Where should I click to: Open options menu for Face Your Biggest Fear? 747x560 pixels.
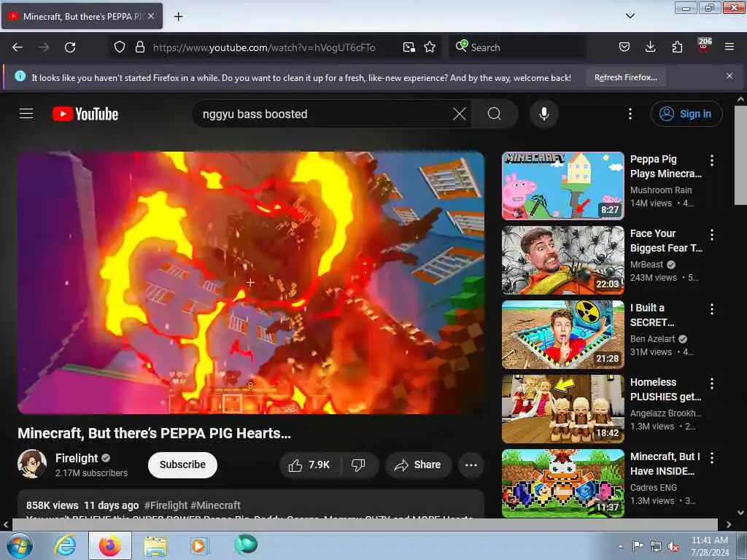point(712,235)
